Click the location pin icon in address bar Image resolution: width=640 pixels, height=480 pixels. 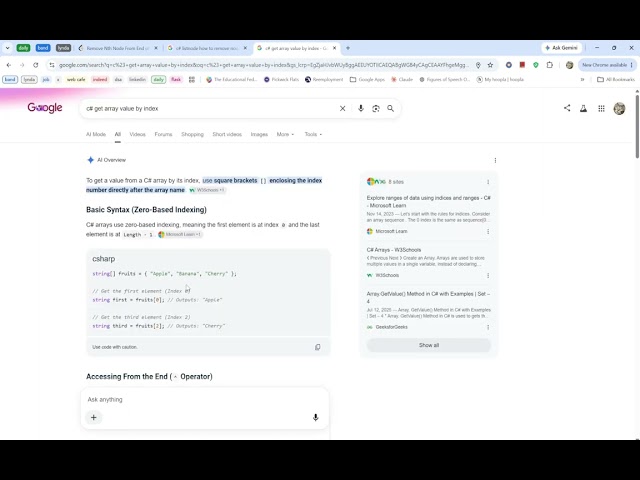[478, 65]
